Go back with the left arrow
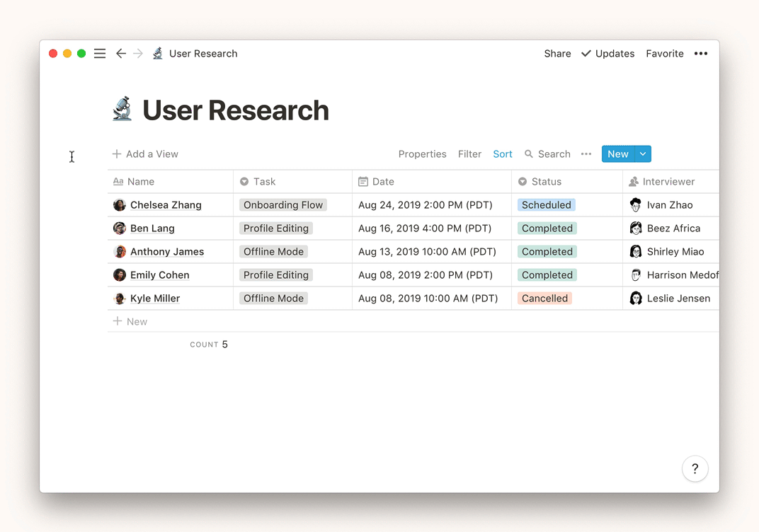This screenshot has width=759, height=532. pyautogui.click(x=121, y=54)
